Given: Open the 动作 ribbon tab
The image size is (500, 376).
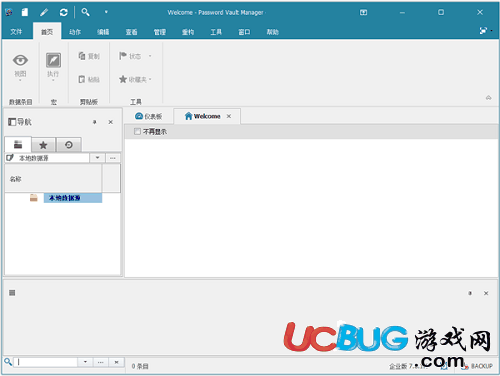Looking at the screenshot, I should 75,32.
